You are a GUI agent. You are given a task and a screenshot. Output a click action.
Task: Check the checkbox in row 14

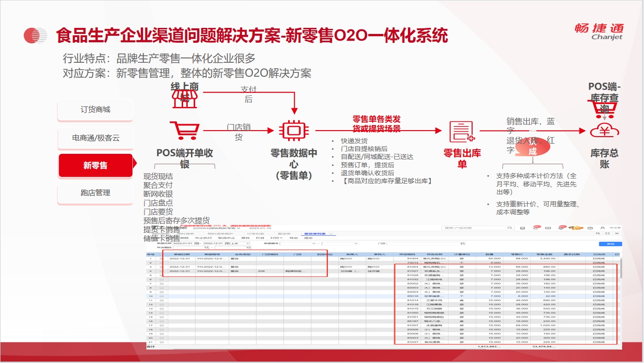click(x=161, y=313)
